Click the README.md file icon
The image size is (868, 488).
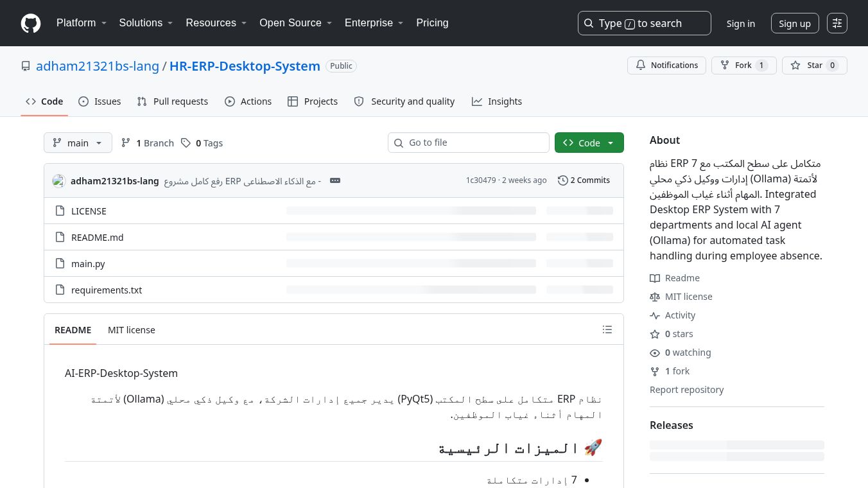tap(60, 237)
